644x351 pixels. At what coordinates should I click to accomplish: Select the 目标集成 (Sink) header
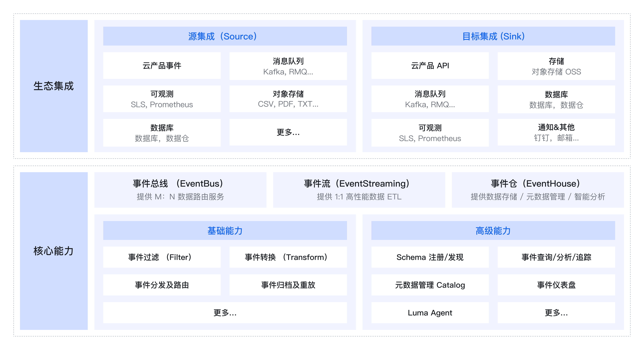point(493,36)
